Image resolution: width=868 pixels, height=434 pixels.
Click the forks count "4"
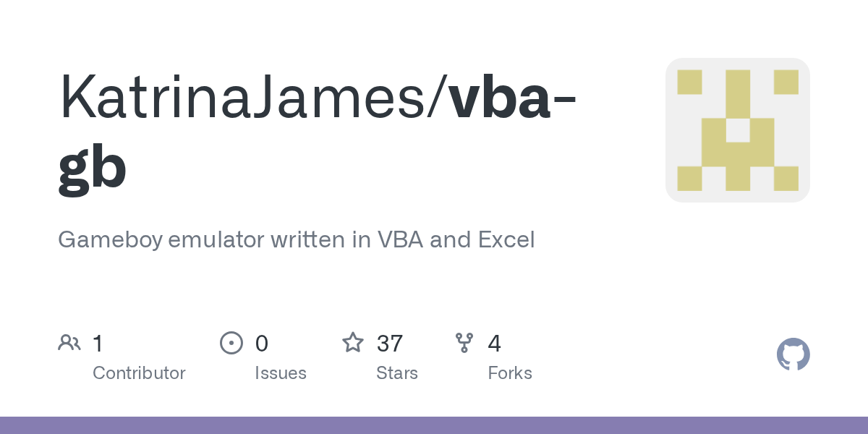[x=494, y=343]
